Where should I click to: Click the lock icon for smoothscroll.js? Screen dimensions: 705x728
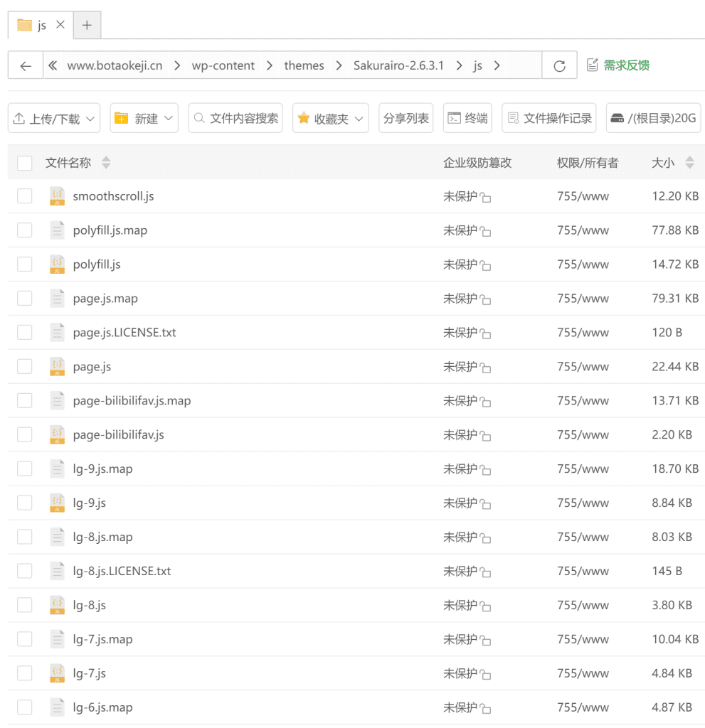(x=485, y=198)
